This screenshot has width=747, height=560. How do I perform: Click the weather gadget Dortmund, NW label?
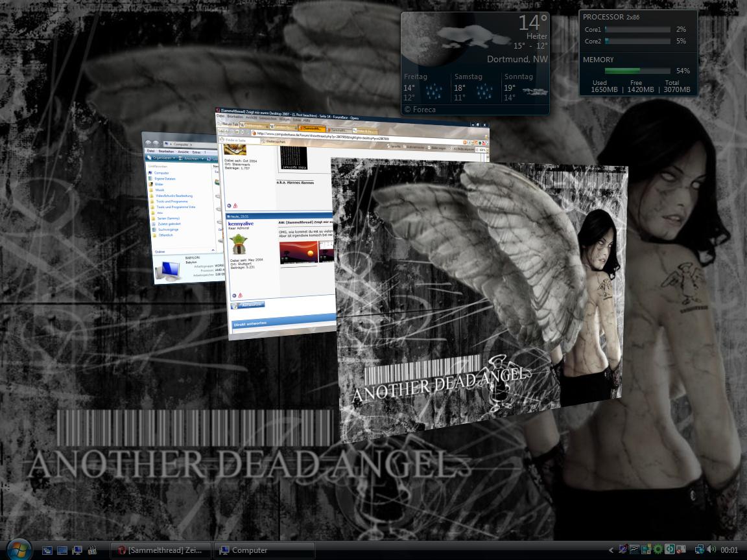[517, 59]
